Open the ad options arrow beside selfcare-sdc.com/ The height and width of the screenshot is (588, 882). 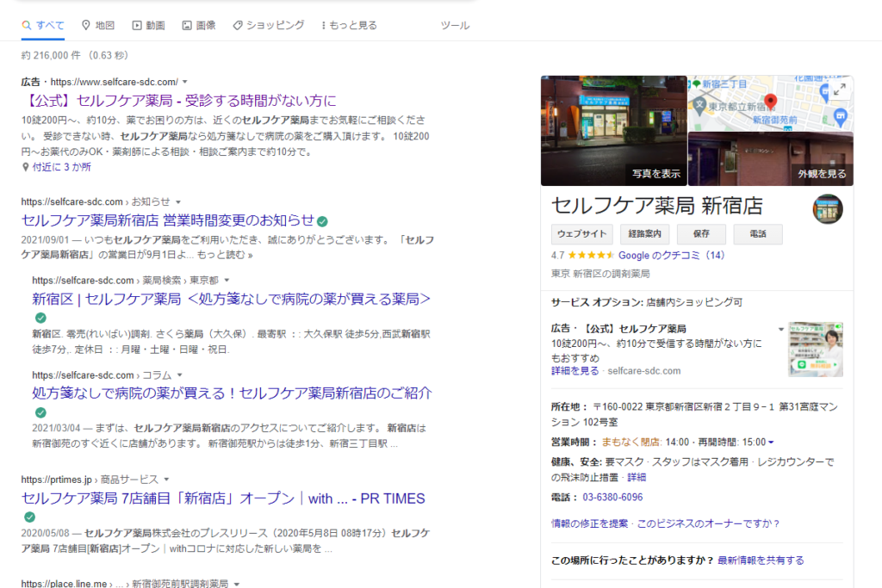(x=185, y=82)
